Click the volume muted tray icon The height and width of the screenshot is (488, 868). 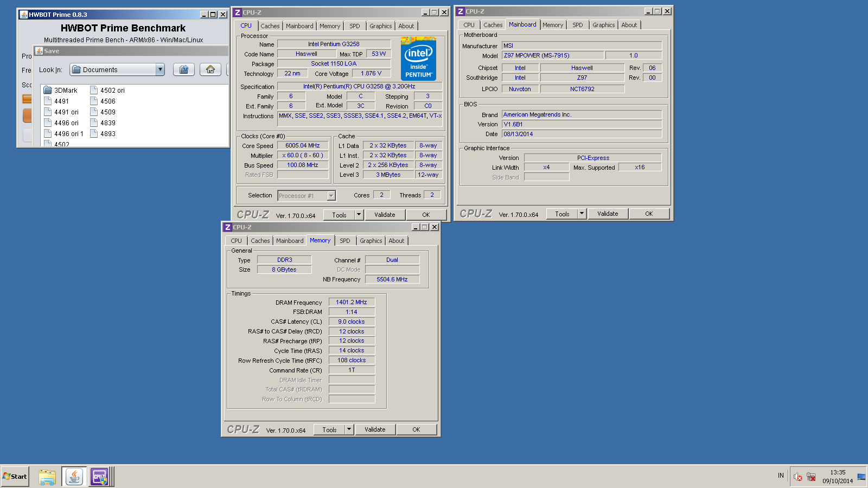coord(797,477)
